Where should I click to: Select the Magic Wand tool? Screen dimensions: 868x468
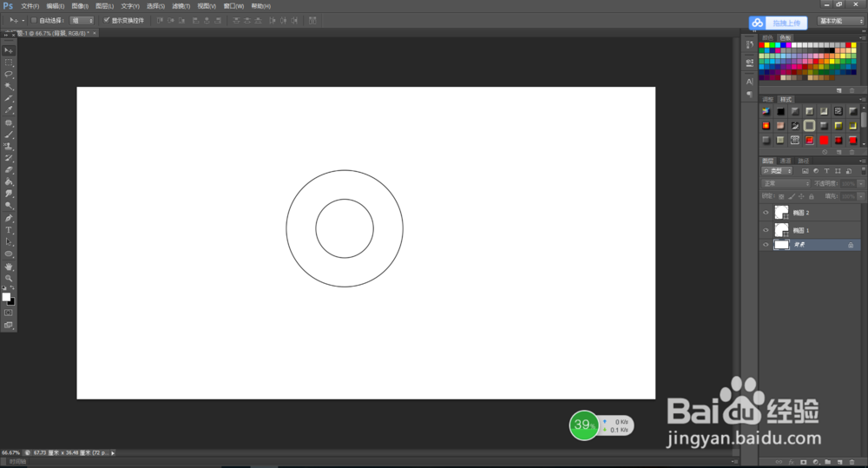coord(9,87)
